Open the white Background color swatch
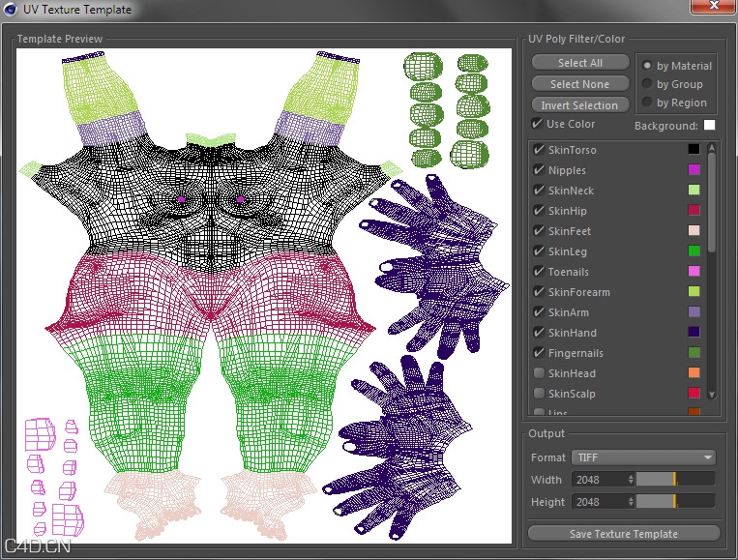The height and width of the screenshot is (560, 738). point(709,126)
